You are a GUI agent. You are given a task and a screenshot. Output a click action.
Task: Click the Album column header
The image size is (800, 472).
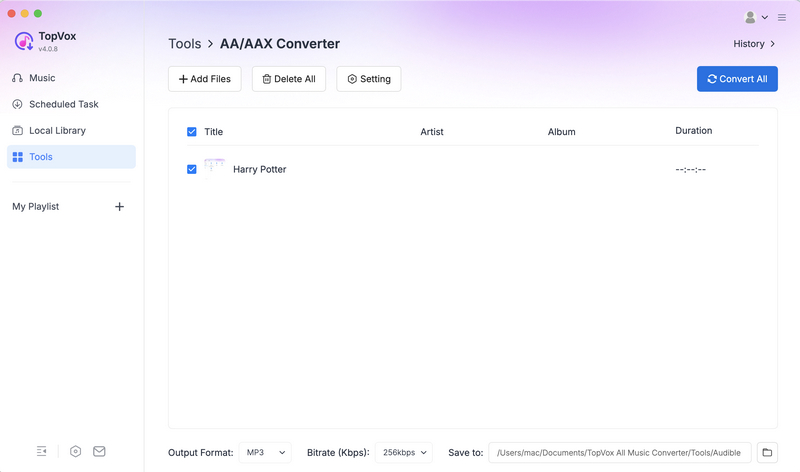coord(562,132)
